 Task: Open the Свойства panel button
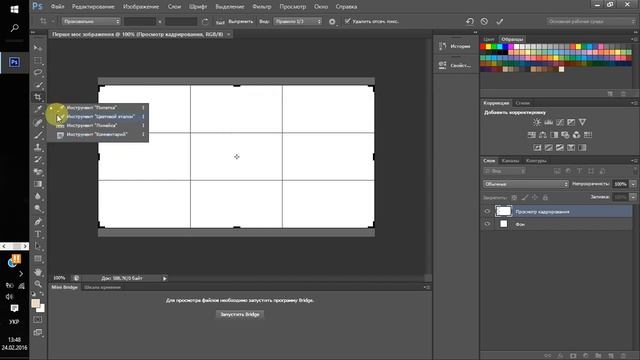point(455,65)
